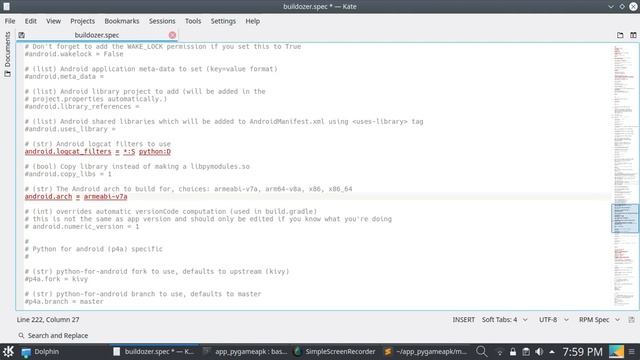Click the Kate window icon in title bar
640x360 pixels.
tap(7, 6)
